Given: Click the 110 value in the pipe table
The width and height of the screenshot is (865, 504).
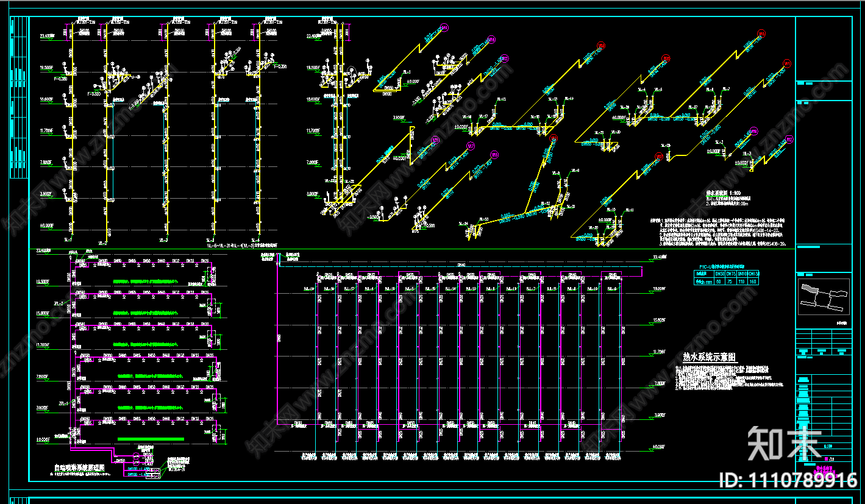Looking at the screenshot, I should (741, 282).
